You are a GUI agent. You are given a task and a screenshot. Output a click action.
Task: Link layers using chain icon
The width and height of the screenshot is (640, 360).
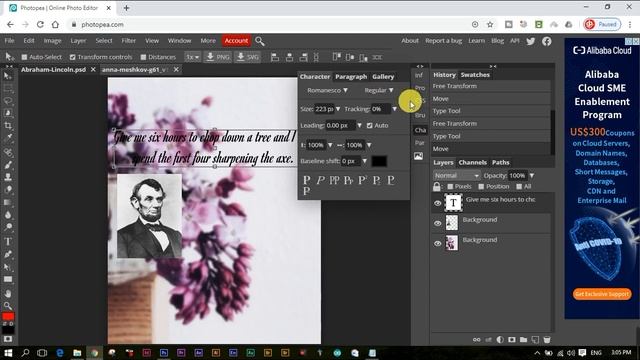click(476, 340)
